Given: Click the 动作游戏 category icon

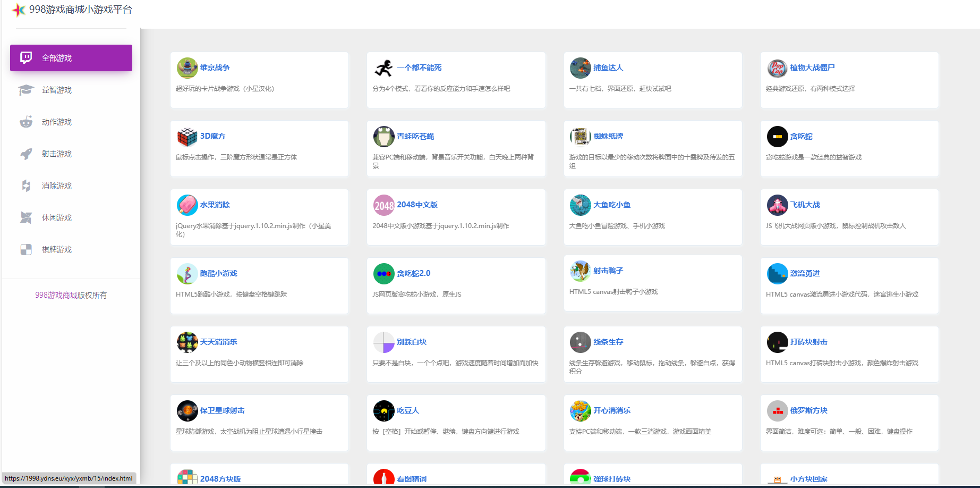Looking at the screenshot, I should (25, 121).
